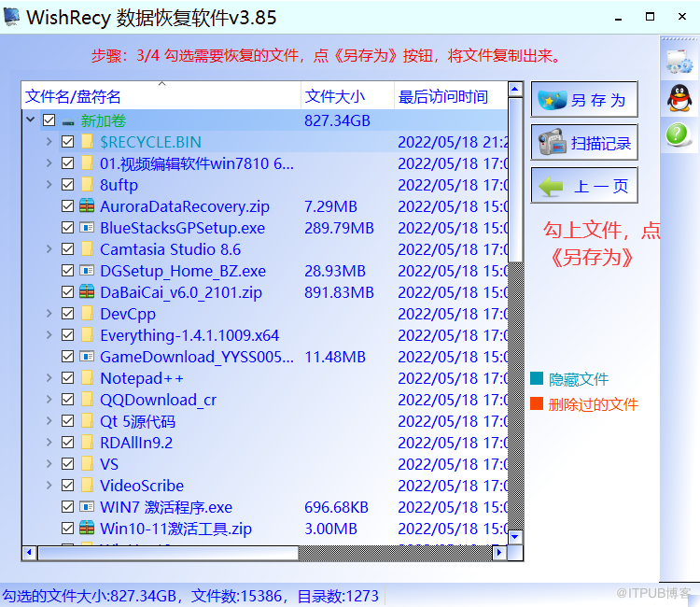
Task: Select the DaBaiCai_v6.0_2101.zip archive icon
Action: coord(87,292)
